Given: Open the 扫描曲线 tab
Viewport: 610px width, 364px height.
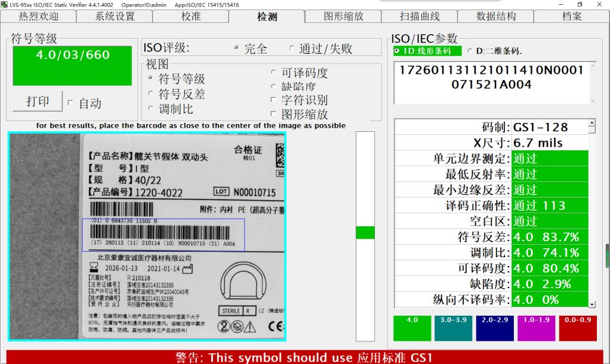Looking at the screenshot, I should 420,16.
